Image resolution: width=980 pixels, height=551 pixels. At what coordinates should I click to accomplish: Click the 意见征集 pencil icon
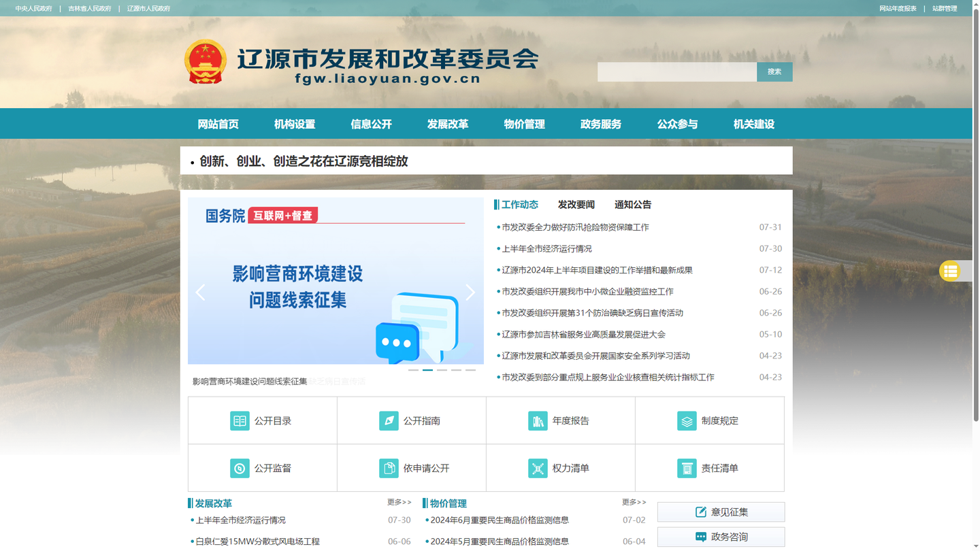pyautogui.click(x=700, y=512)
